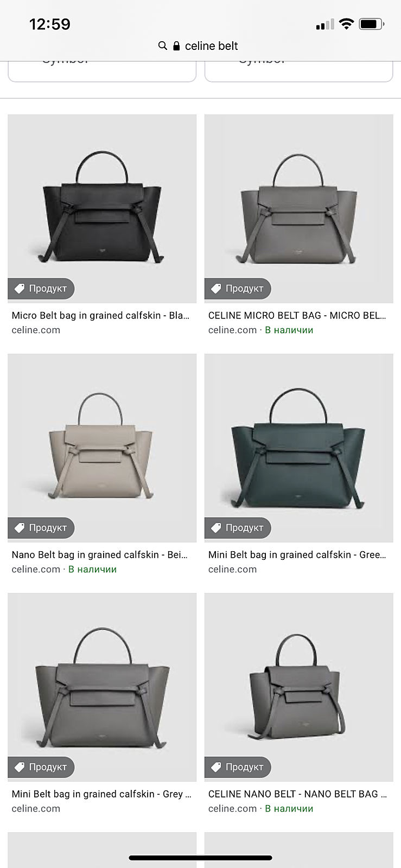Tap the product tag icon on beige Nano Belt bag
Viewport: 401px width, 868px height.
click(x=20, y=528)
